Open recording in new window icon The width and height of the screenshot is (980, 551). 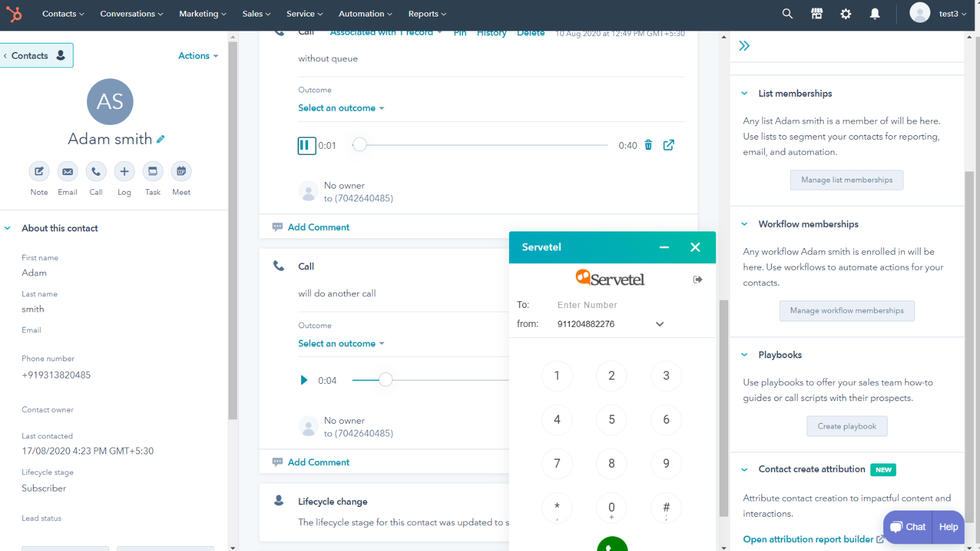(x=669, y=144)
